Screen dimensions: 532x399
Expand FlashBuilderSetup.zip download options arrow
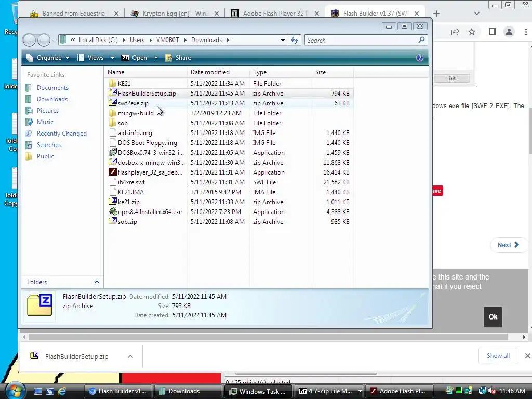coord(130,356)
